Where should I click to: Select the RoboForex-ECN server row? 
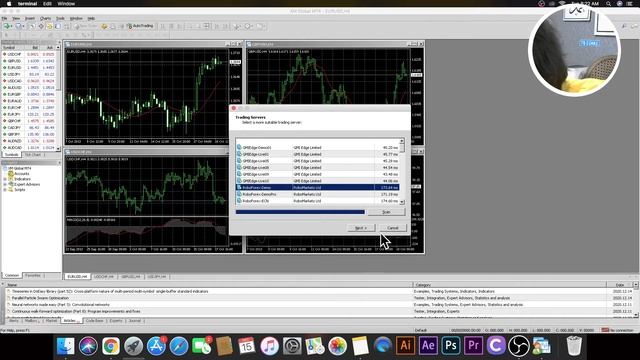(x=318, y=201)
